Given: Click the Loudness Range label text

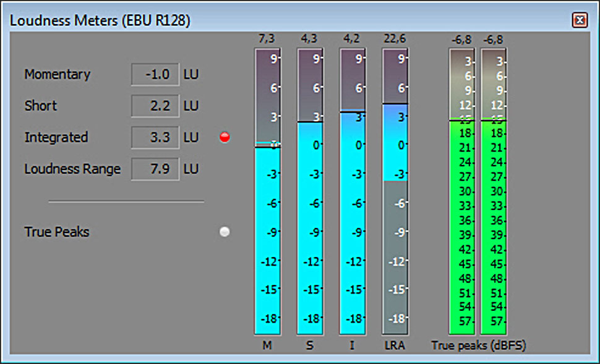Looking at the screenshot, I should [72, 169].
